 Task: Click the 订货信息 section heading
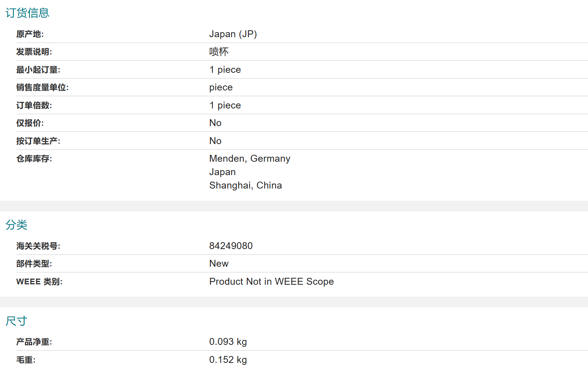(x=27, y=13)
